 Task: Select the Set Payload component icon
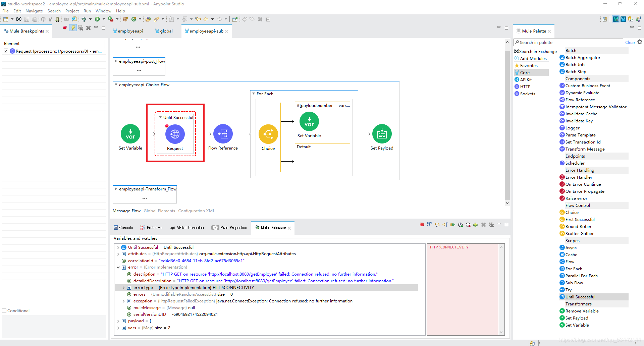pos(382,134)
